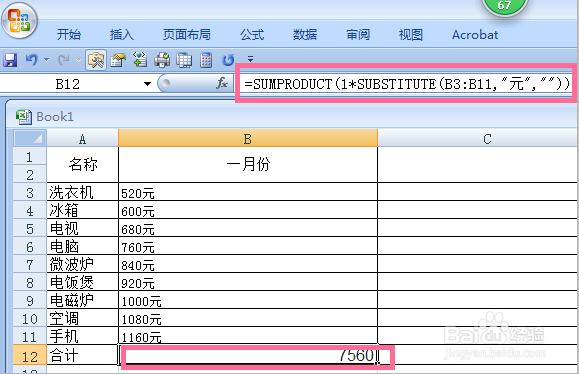Click cell containing 洗衣机
579x374 pixels.
pos(83,192)
